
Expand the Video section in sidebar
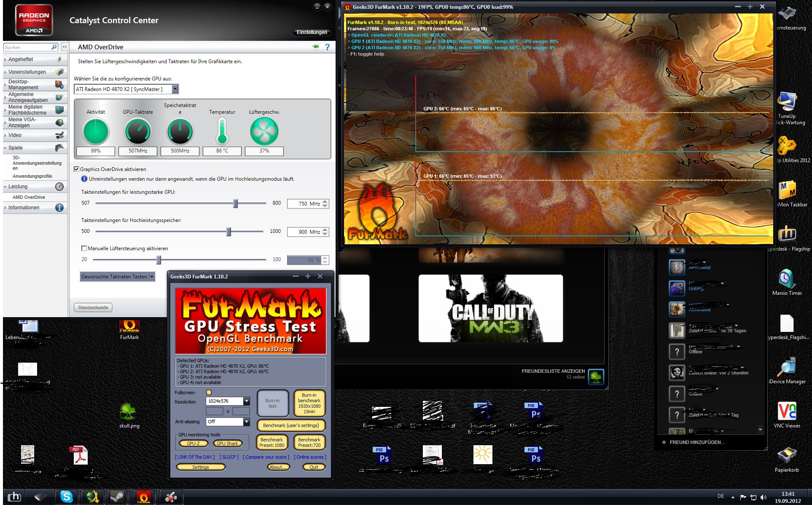pyautogui.click(x=15, y=135)
